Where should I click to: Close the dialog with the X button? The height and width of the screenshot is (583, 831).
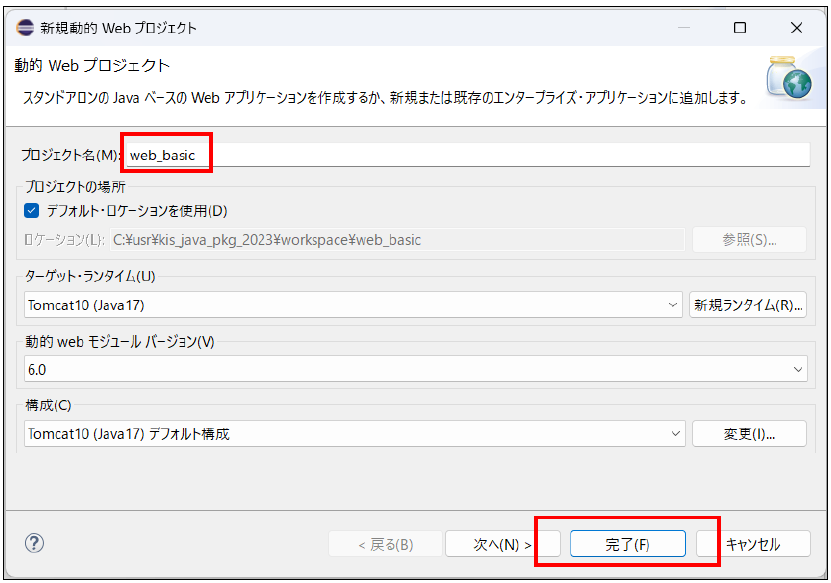[795, 27]
